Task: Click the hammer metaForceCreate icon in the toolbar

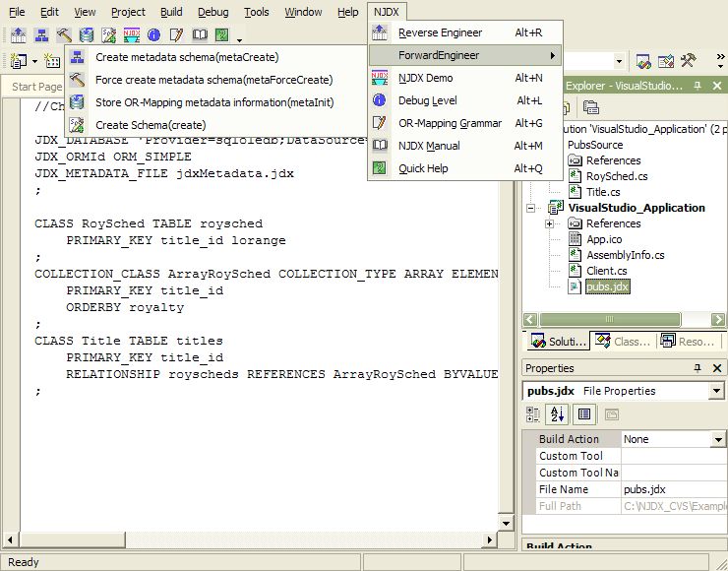Action: click(64, 34)
